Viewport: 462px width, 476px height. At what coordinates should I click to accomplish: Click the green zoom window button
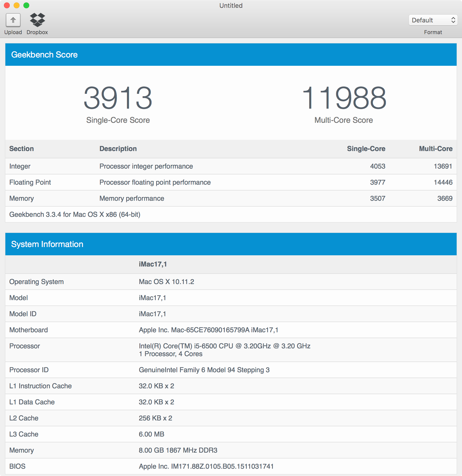26,5
